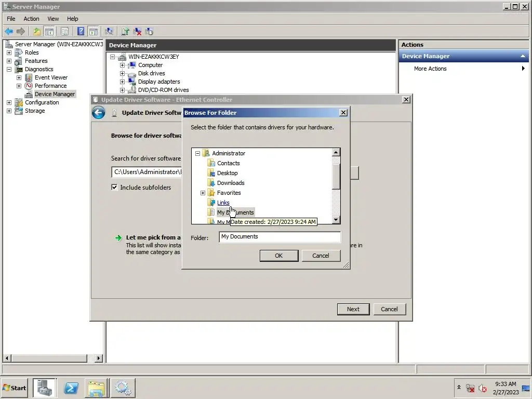Click Let me pick from a list option
The width and height of the screenshot is (532, 399).
coord(153,237)
